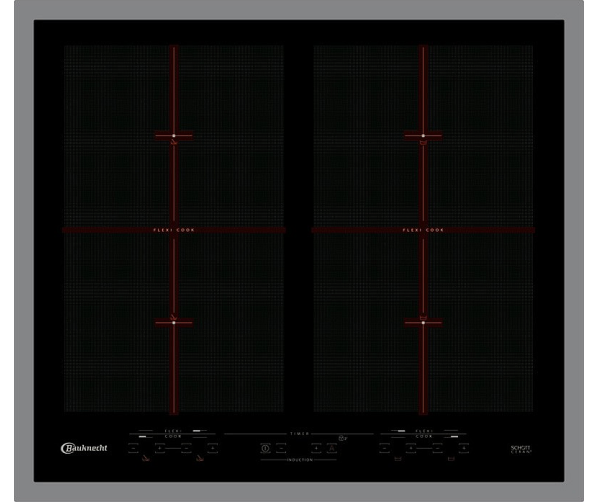Viewport: 598px width, 502px height.
Task: Tap the power on/off touch key
Action: [265, 448]
